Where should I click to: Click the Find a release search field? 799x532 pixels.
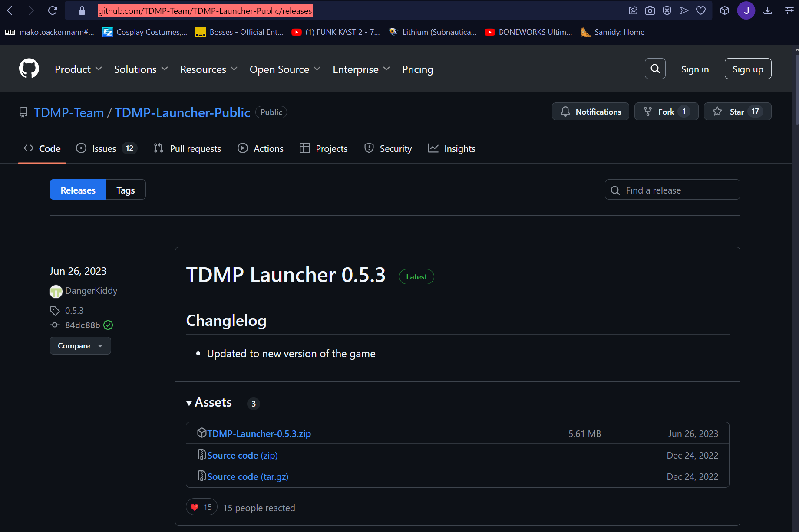(672, 190)
